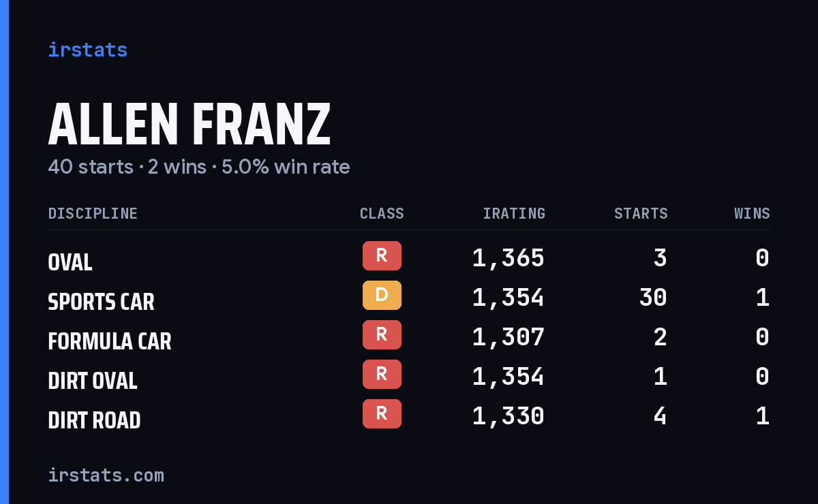The image size is (818, 504).
Task: Click the STARTS column header
Action: click(x=641, y=214)
